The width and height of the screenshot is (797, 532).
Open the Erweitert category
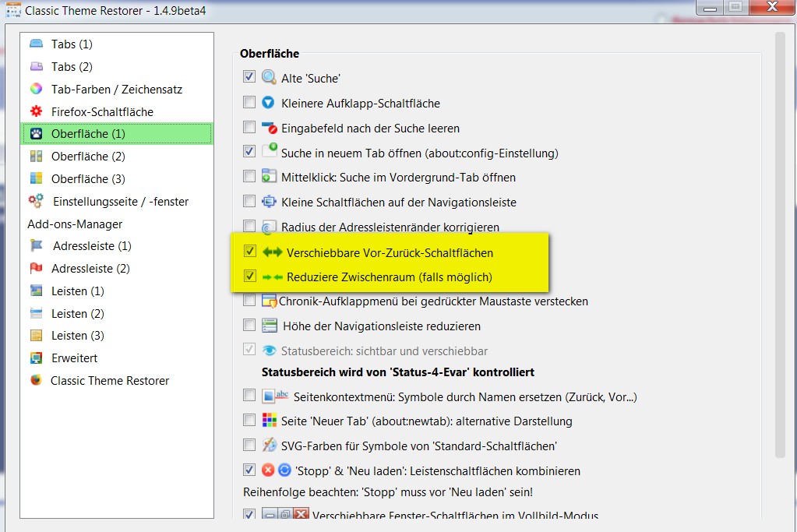116,358
